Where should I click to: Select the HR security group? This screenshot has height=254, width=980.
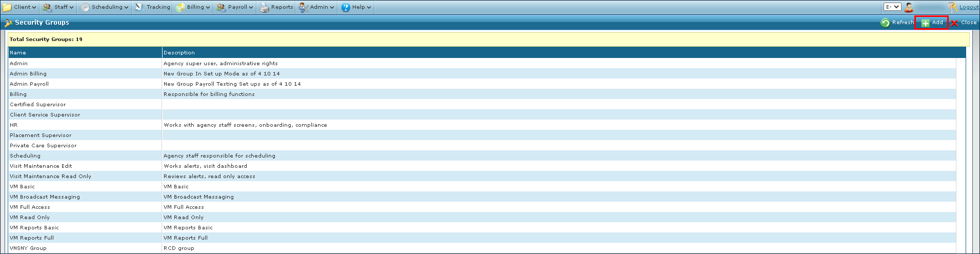click(x=13, y=125)
